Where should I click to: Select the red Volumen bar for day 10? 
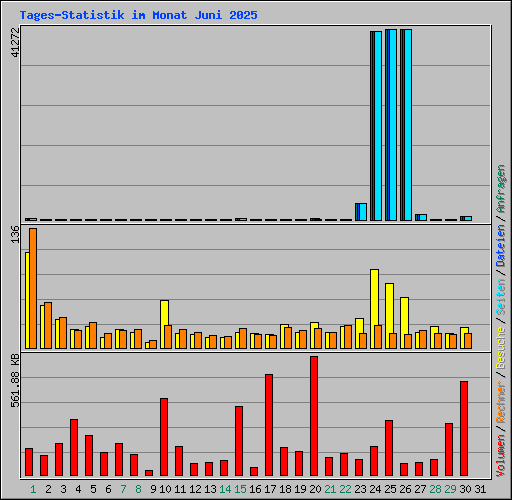(164, 437)
